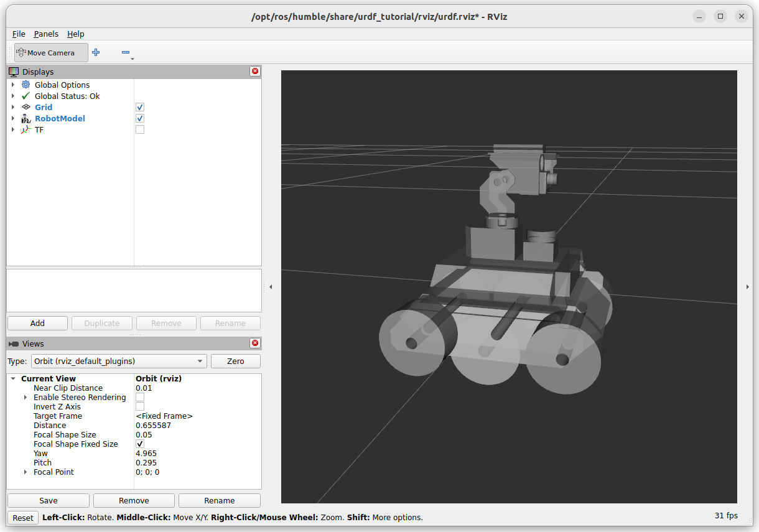The height and width of the screenshot is (532, 759).
Task: Close the Displays panel with red X
Action: click(255, 72)
